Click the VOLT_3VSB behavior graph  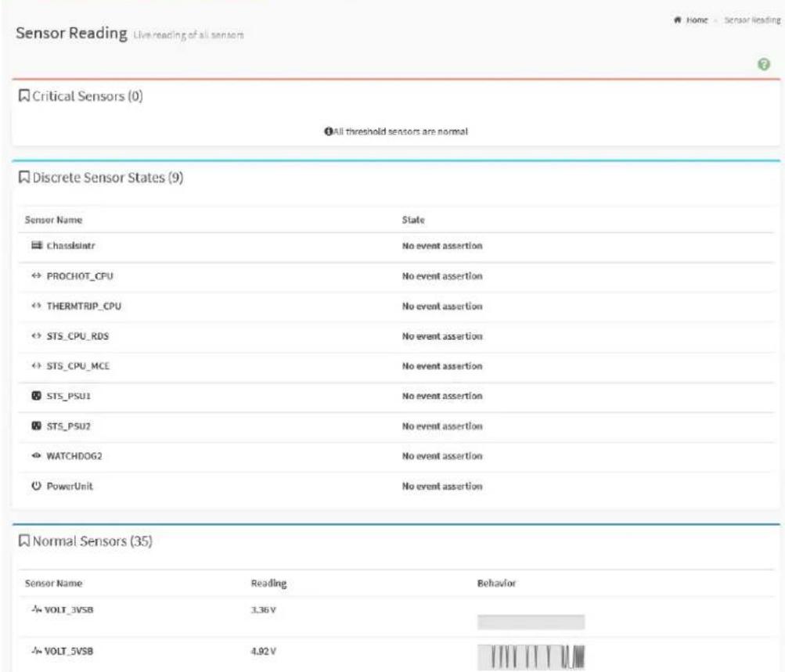pos(531,622)
